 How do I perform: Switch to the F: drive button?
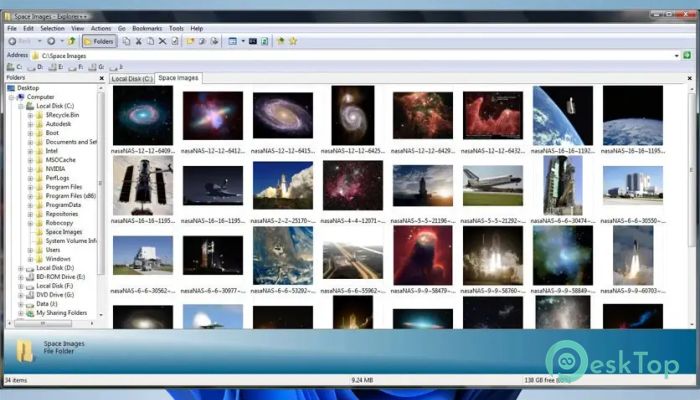[76, 67]
